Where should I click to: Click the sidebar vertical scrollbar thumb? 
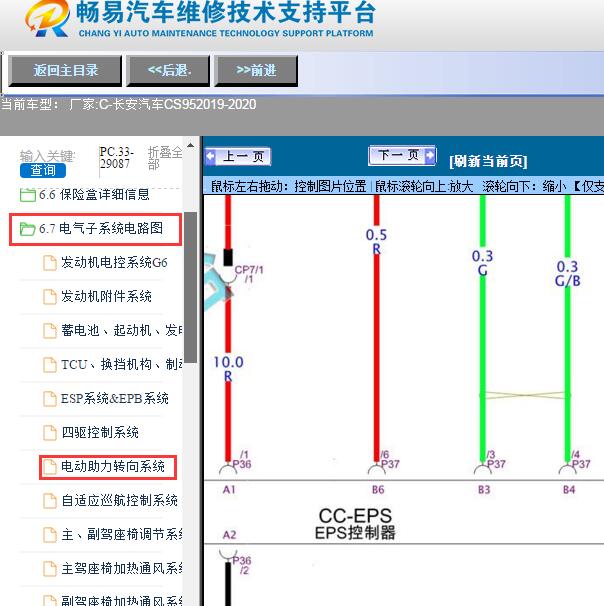tap(190, 288)
